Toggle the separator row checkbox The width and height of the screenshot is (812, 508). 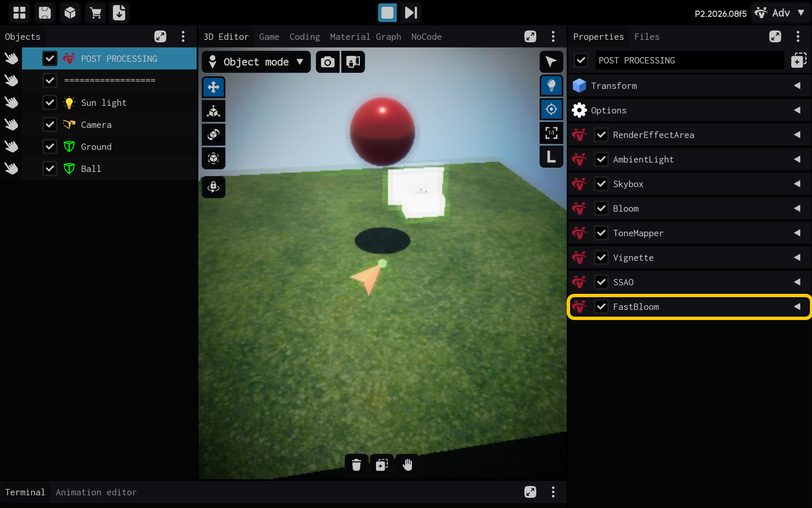[50, 80]
